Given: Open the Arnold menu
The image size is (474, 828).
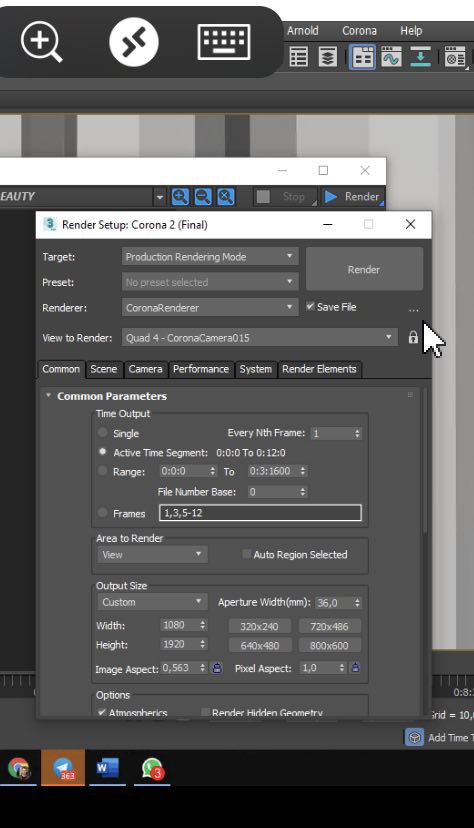Looking at the screenshot, I should click(x=302, y=31).
